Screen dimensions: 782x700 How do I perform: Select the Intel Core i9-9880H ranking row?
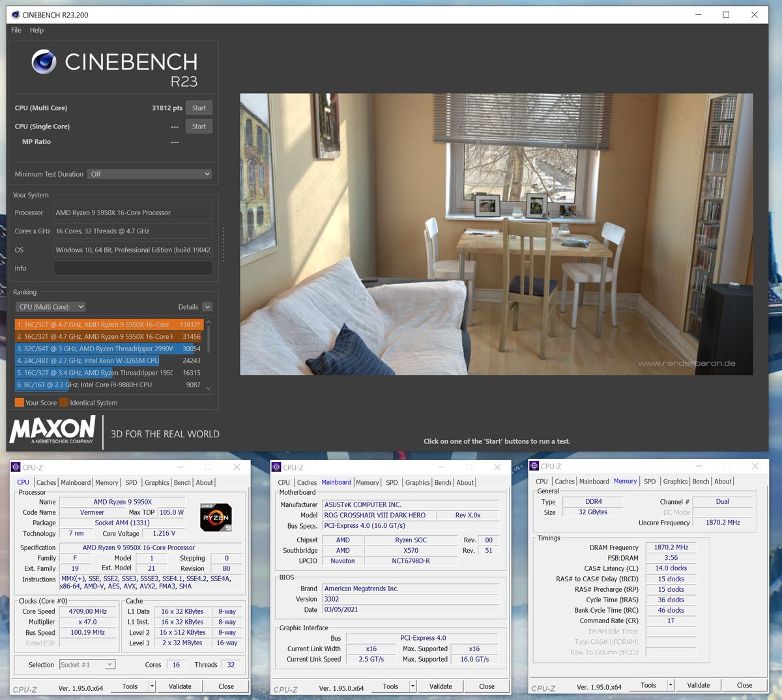tap(109, 385)
